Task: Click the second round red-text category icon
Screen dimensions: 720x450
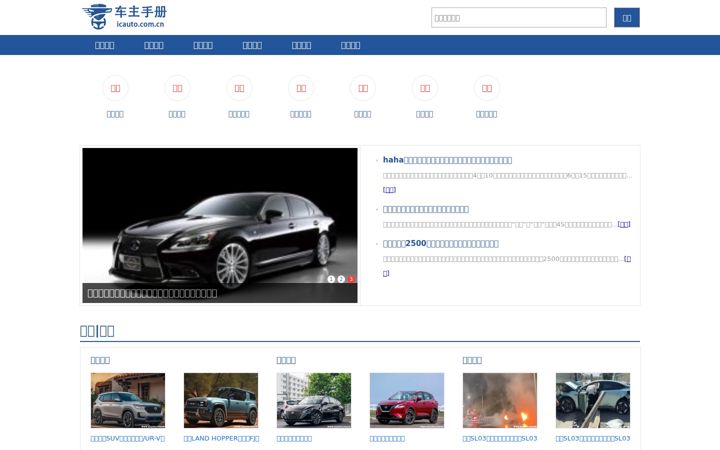Action: coord(177,88)
